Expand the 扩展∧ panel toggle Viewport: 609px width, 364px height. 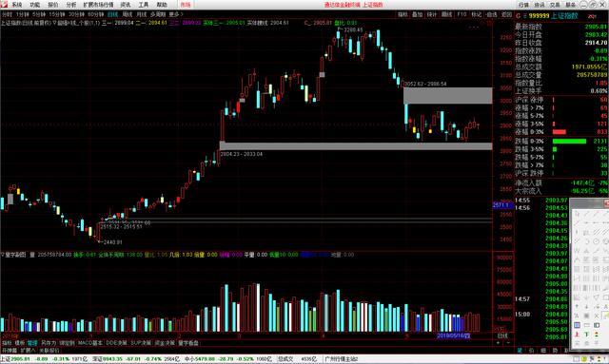28,350
